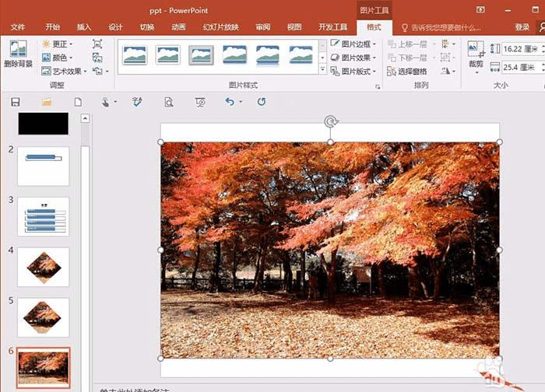The image size is (545, 392).
Task: Open the Rotate objects dropdown icon
Action: [448, 72]
